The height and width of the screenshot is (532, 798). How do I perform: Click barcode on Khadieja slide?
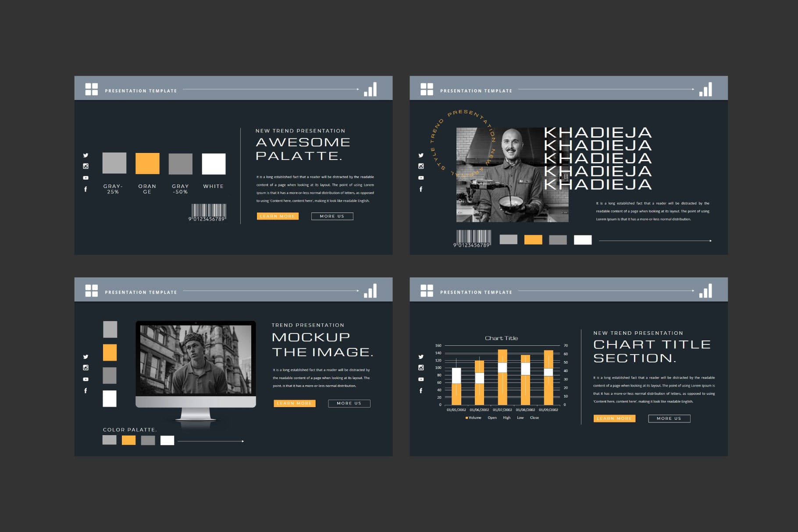473,239
